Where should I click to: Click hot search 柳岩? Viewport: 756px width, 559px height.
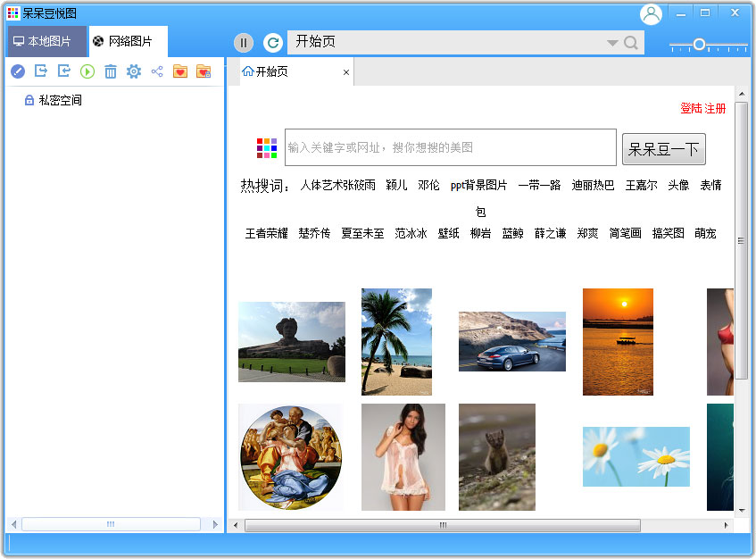(481, 233)
